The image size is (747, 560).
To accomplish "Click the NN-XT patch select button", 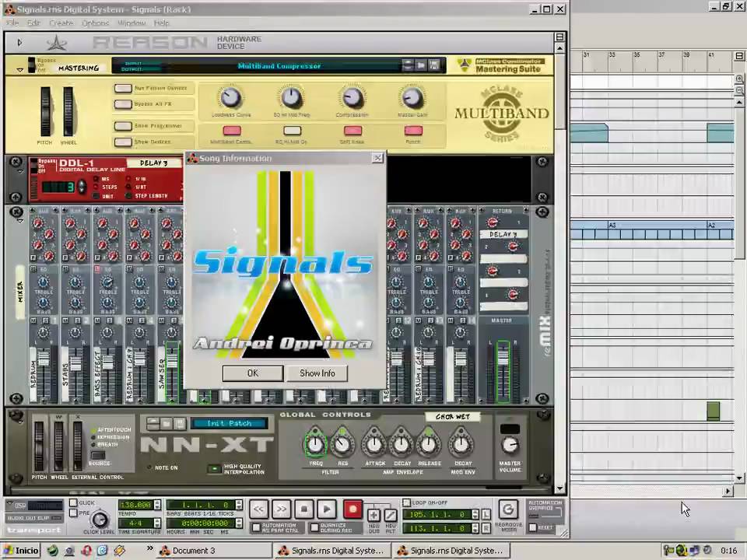I will pyautogui.click(x=153, y=423).
